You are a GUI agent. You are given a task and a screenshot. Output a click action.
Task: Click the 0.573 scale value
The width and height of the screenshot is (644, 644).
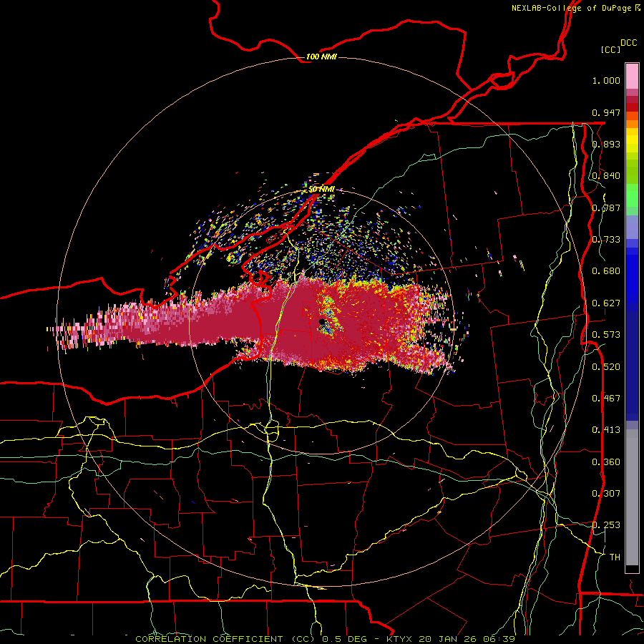(606, 335)
